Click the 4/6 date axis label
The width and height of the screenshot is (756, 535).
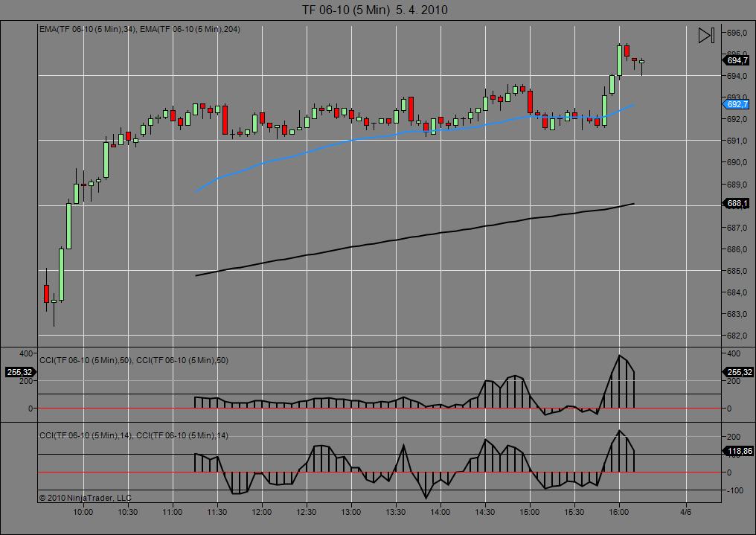click(685, 512)
